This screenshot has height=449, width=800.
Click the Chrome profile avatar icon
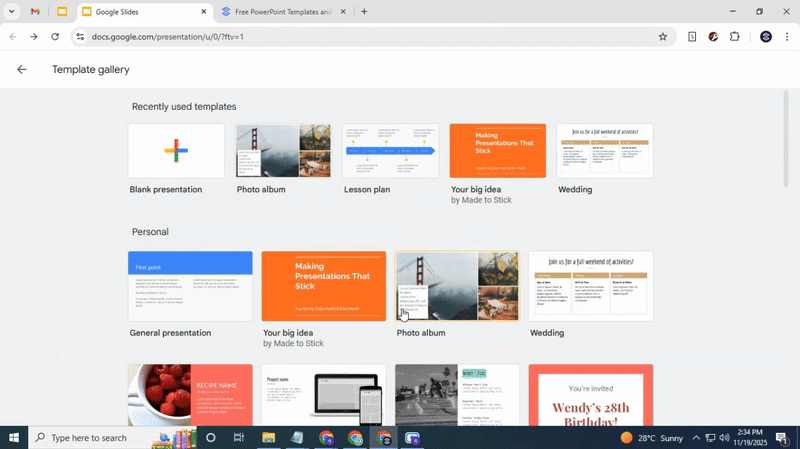[765, 37]
